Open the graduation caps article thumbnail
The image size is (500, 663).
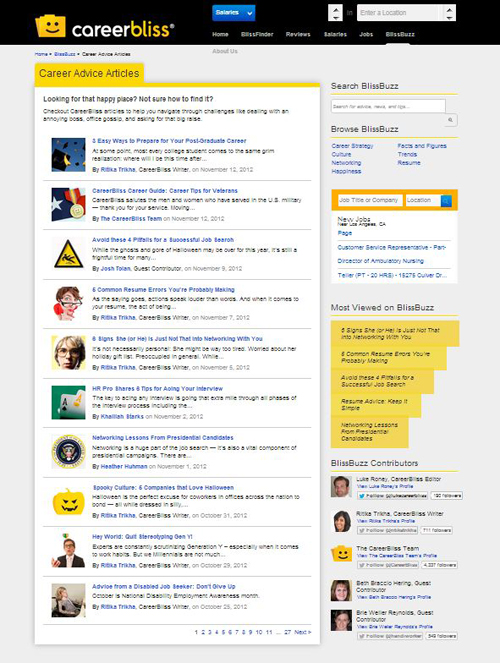(x=68, y=155)
